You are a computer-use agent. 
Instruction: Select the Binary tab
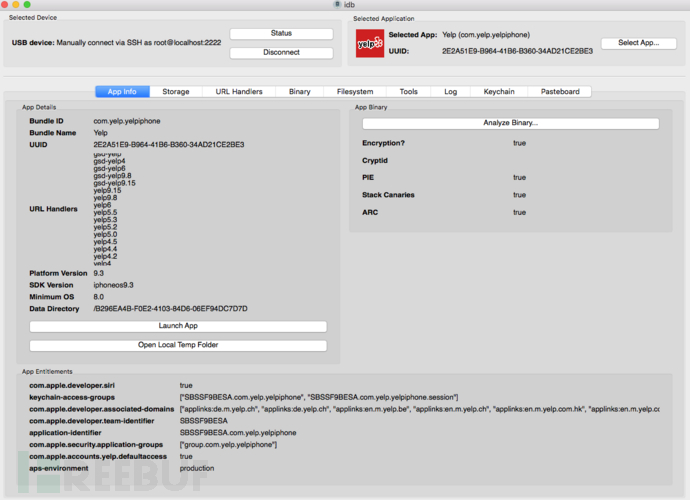[x=300, y=92]
